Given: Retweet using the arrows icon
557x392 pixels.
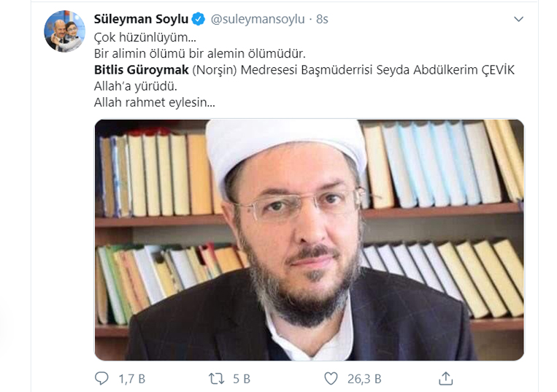Looking at the screenshot, I should click(216, 379).
